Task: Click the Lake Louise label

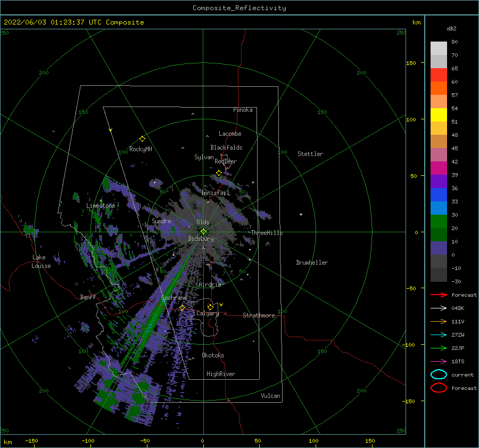Action: click(x=42, y=262)
